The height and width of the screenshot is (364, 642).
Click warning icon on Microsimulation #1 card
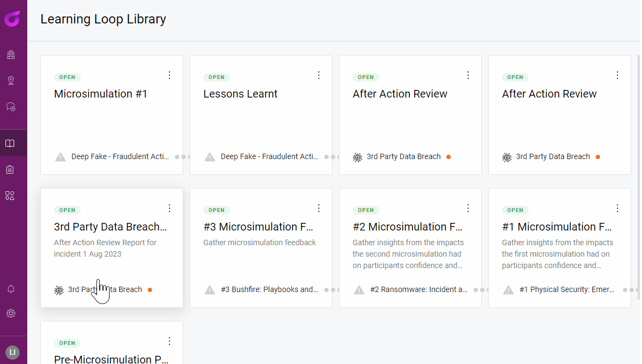[60, 157]
